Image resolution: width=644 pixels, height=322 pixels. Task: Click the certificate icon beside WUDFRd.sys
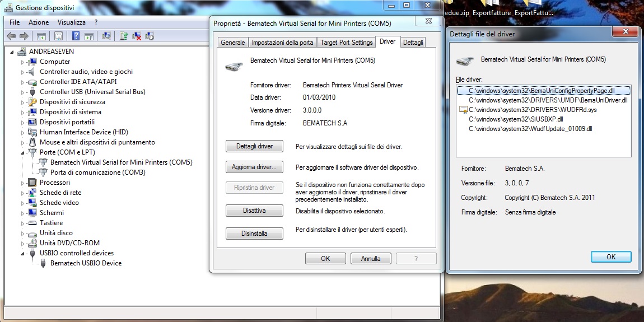click(x=464, y=110)
